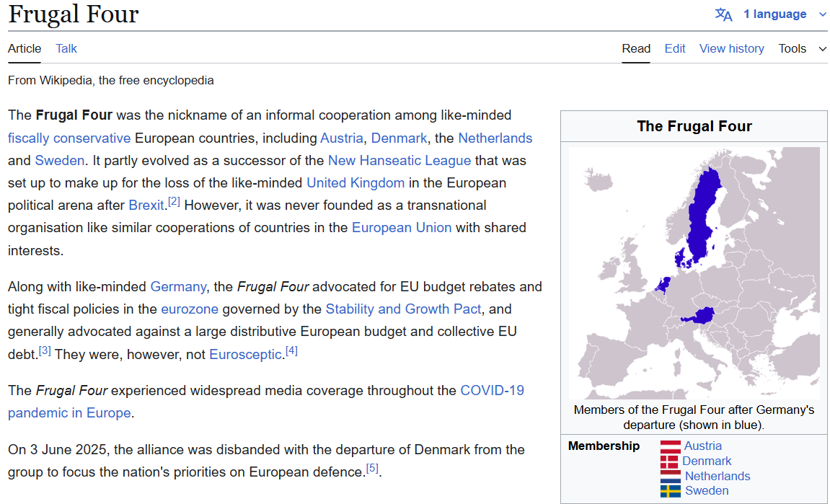Image resolution: width=830 pixels, height=504 pixels.
Task: Open the United Kingdom link
Action: click(x=356, y=183)
